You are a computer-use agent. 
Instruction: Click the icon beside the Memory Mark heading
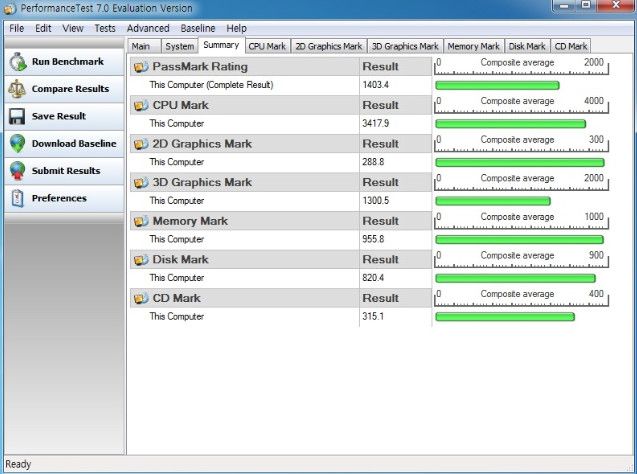[x=141, y=221]
